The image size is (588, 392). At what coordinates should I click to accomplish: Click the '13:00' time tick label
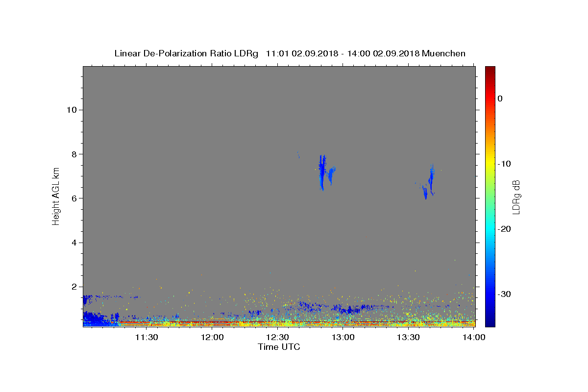pyautogui.click(x=343, y=338)
